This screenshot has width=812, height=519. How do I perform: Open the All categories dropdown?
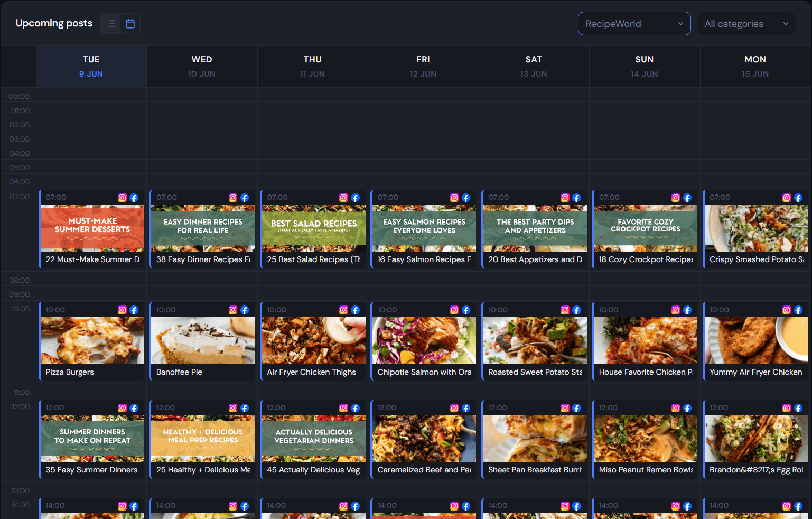[x=746, y=24]
